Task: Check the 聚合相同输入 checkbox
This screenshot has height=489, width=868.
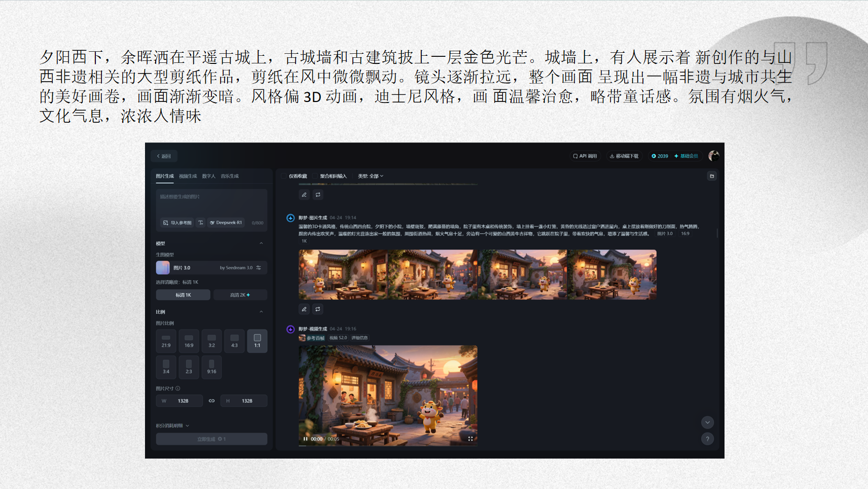Action: (x=315, y=176)
